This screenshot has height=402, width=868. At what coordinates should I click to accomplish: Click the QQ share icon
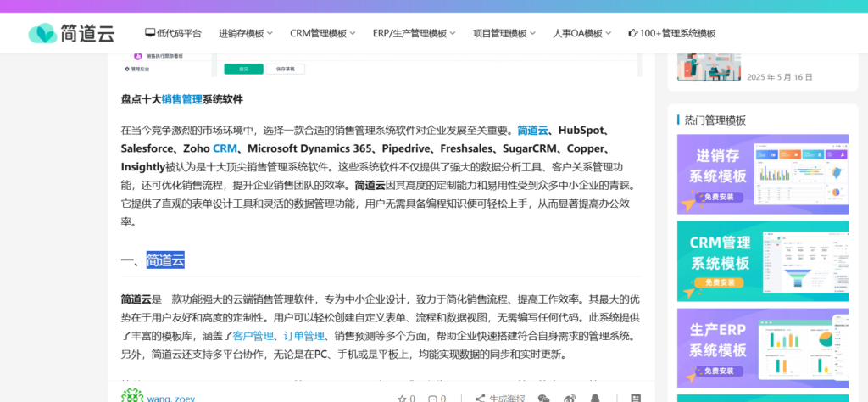(x=595, y=398)
